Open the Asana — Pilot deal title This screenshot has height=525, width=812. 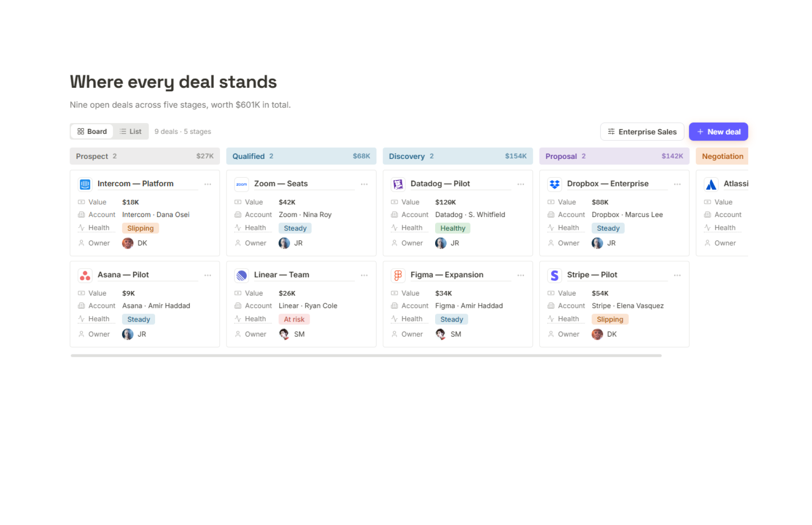pos(123,275)
